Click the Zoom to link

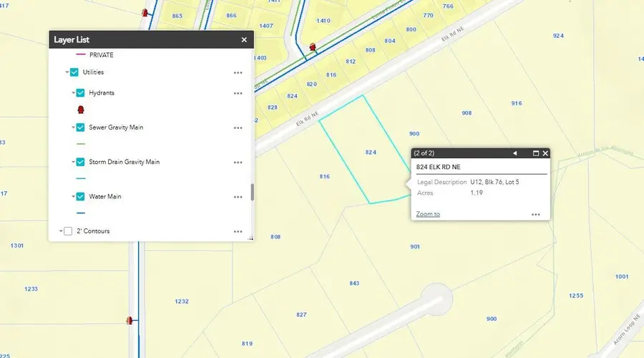(428, 214)
